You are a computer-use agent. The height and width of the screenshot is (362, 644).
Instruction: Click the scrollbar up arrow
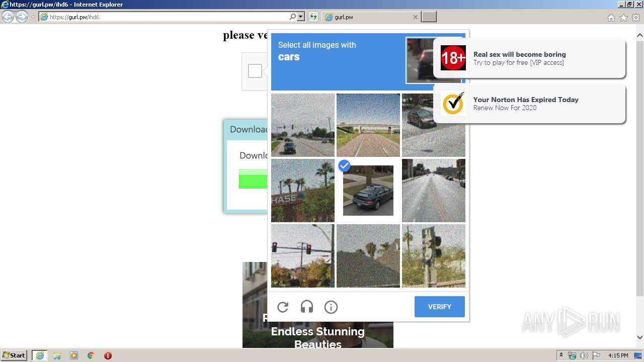[x=640, y=35]
